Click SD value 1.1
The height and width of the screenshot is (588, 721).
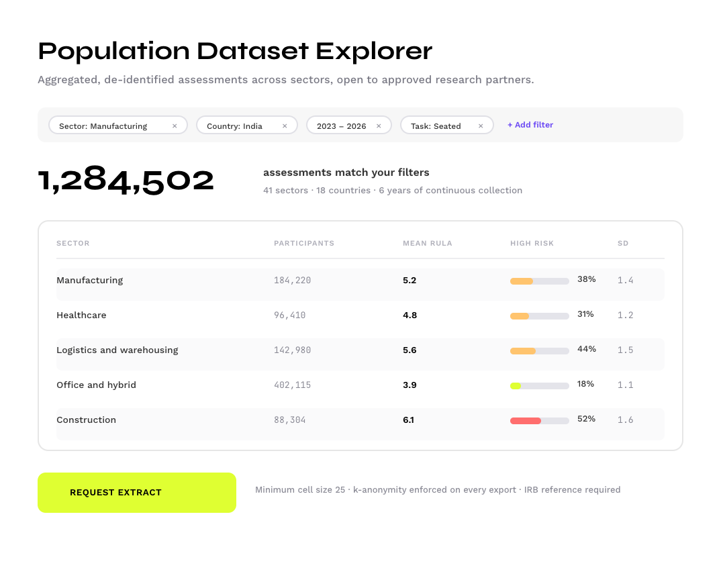tap(626, 385)
